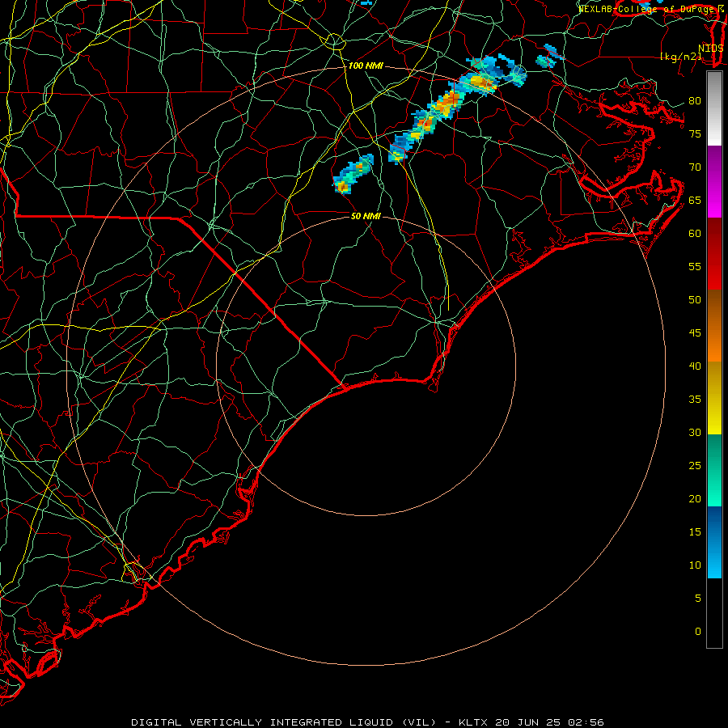Click the small echo beyond the 100 NMI ring
This screenshot has width=728, height=728.
click(x=549, y=56)
